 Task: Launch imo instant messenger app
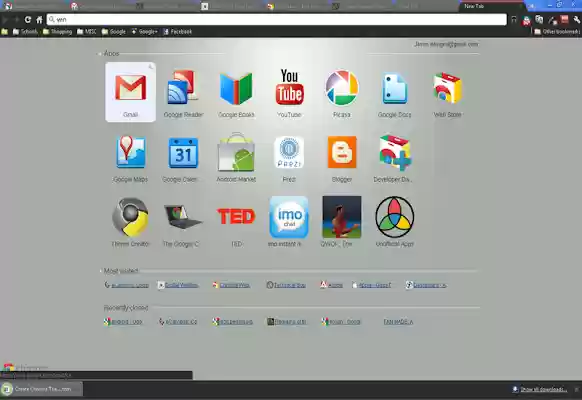click(x=289, y=222)
